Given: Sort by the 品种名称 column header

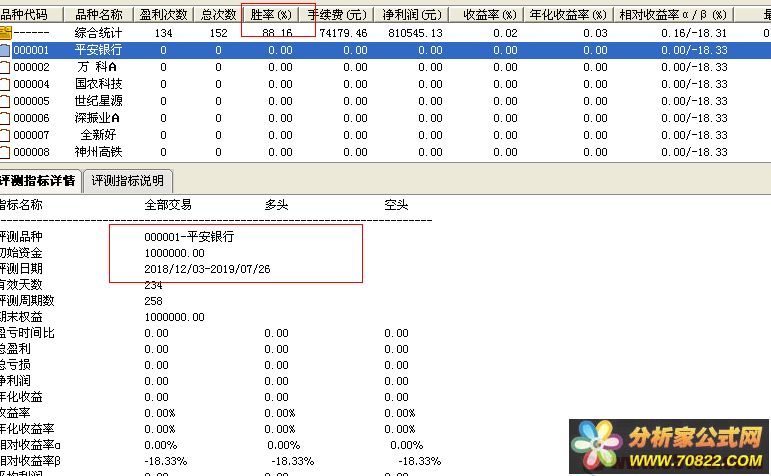Looking at the screenshot, I should pos(99,15).
